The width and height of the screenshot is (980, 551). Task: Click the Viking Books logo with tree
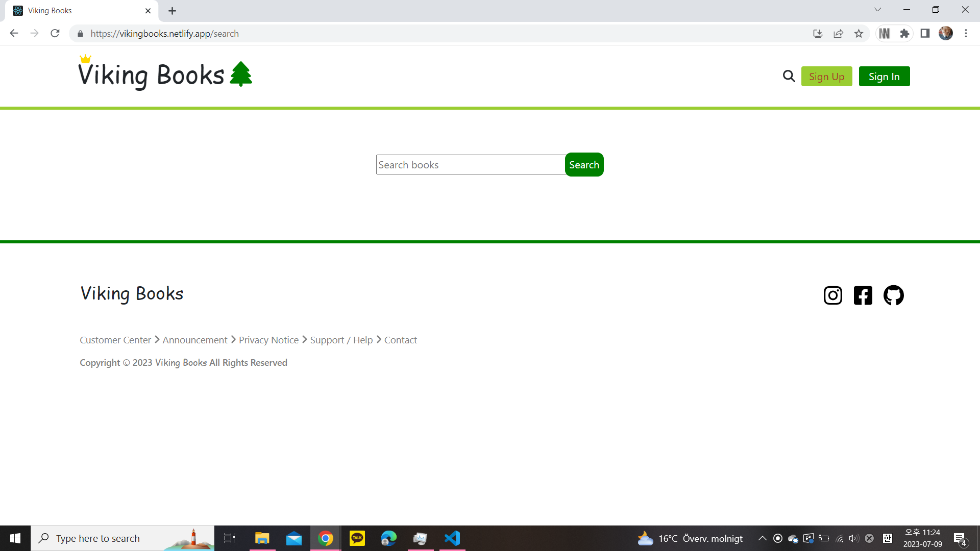point(165,74)
